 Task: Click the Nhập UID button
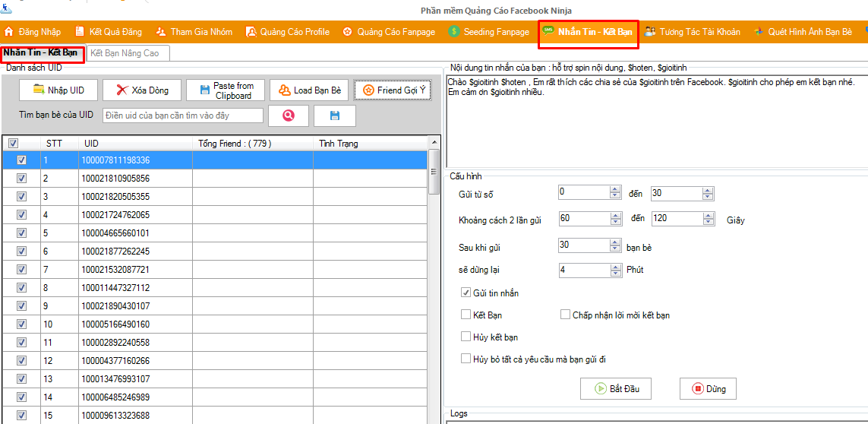click(x=58, y=90)
